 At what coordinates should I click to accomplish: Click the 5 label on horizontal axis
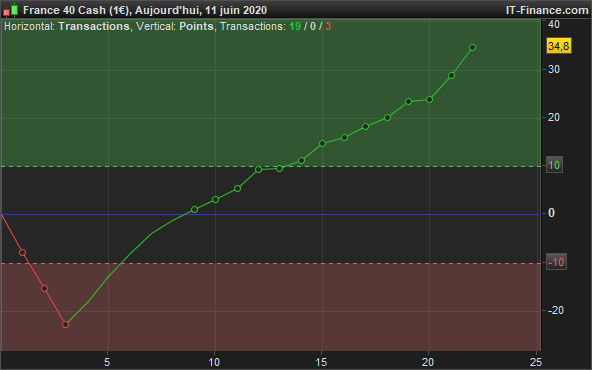107,362
